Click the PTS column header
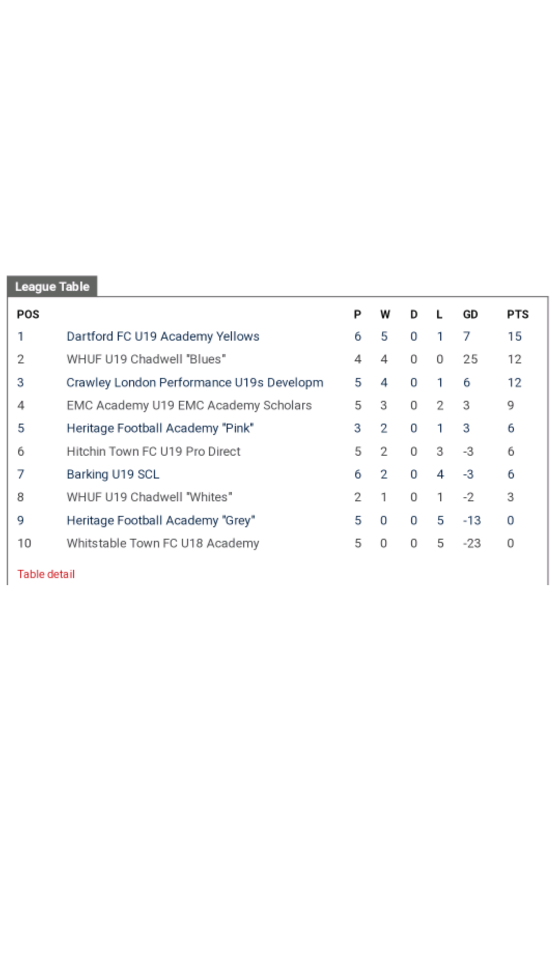This screenshot has width=560, height=955. [517, 314]
